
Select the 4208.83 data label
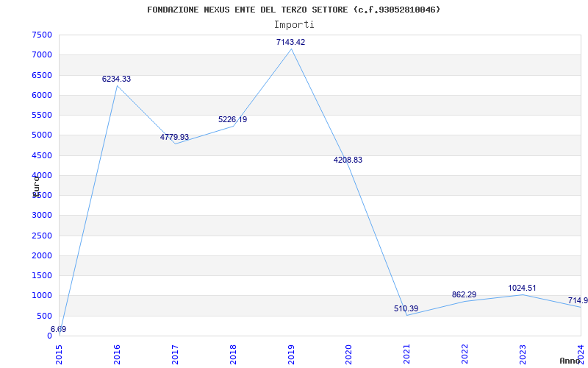click(x=348, y=160)
